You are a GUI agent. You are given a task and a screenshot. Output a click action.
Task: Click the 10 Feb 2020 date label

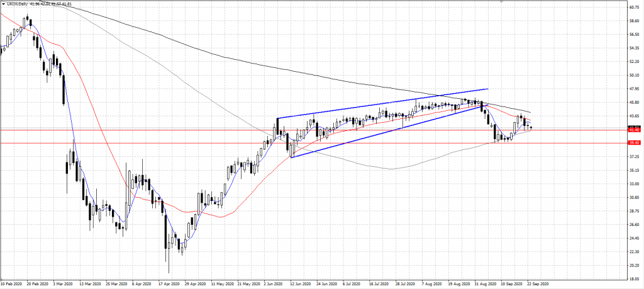(x=12, y=285)
